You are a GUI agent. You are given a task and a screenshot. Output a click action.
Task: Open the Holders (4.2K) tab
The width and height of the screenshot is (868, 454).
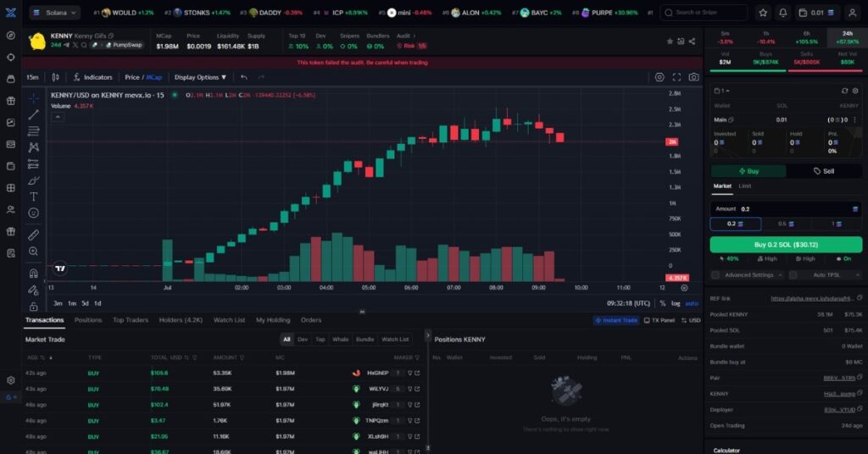point(181,320)
